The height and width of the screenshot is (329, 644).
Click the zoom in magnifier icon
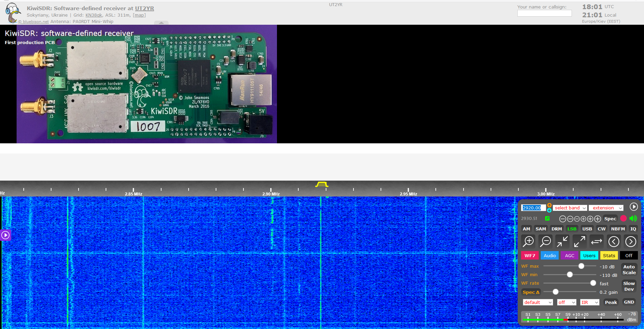[x=529, y=241]
